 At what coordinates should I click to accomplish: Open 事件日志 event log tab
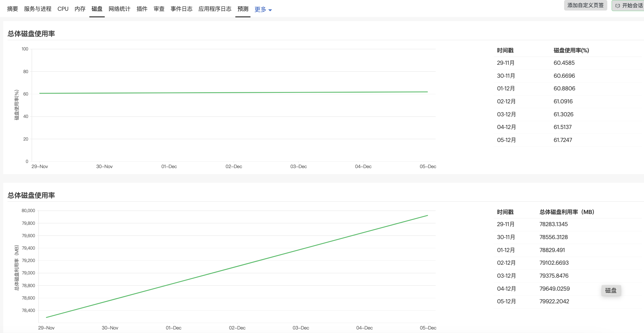[181, 9]
